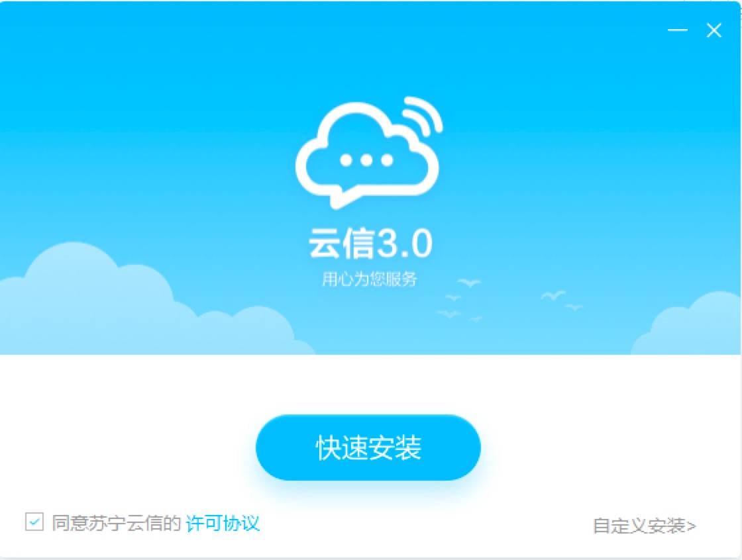The image size is (742, 560).
Task: Click the blue banner area beside minimize button
Action: 615,30
